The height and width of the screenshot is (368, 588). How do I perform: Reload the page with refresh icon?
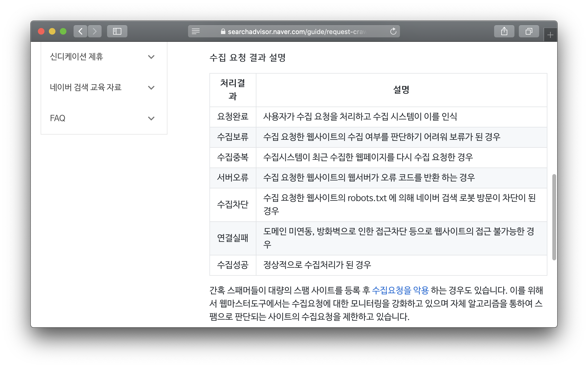393,31
